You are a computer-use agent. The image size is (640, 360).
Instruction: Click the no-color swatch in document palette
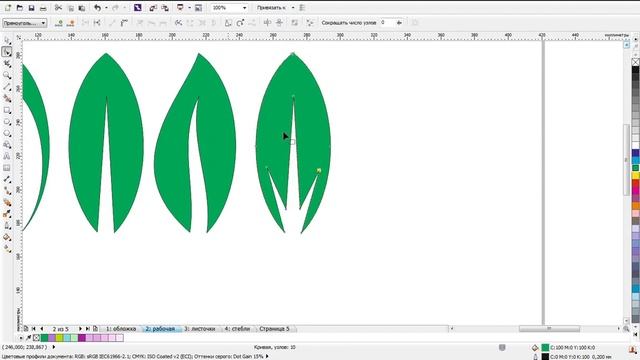point(36,338)
